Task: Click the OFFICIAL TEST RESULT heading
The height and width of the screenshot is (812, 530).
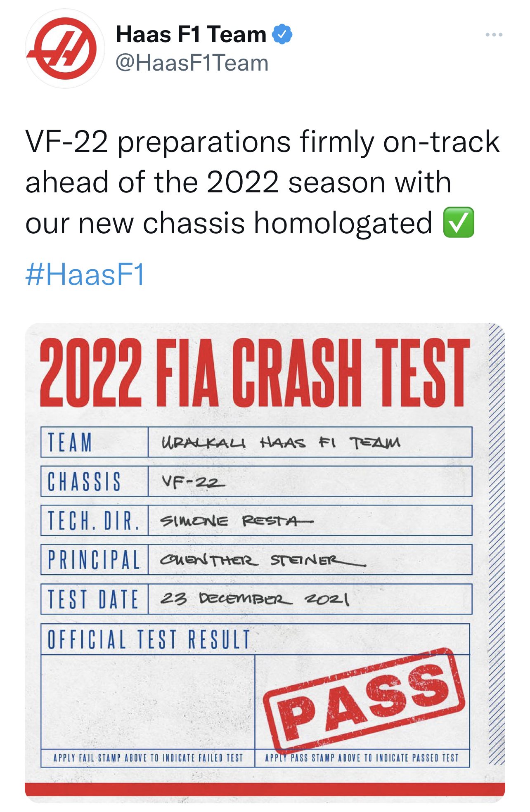Action: pos(149,639)
